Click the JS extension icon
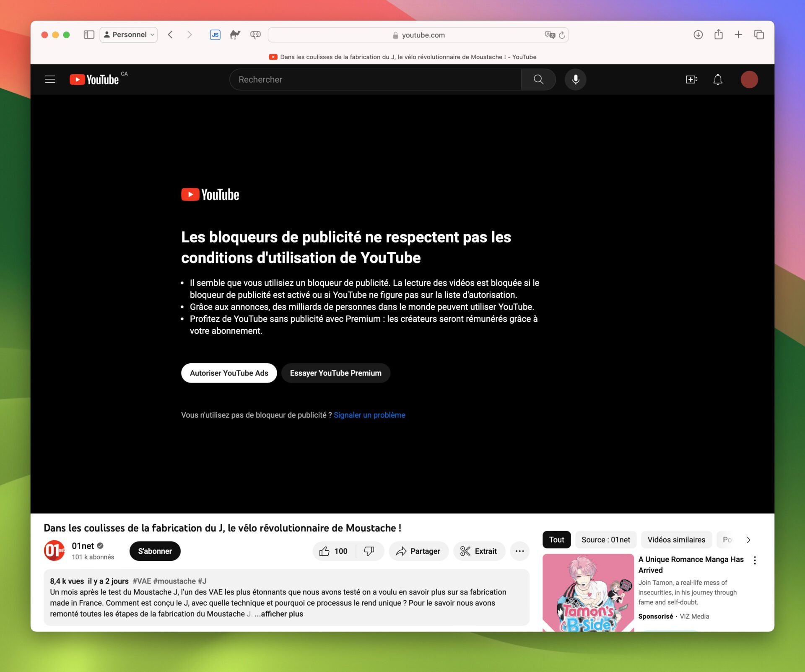The image size is (805, 672). click(x=215, y=35)
